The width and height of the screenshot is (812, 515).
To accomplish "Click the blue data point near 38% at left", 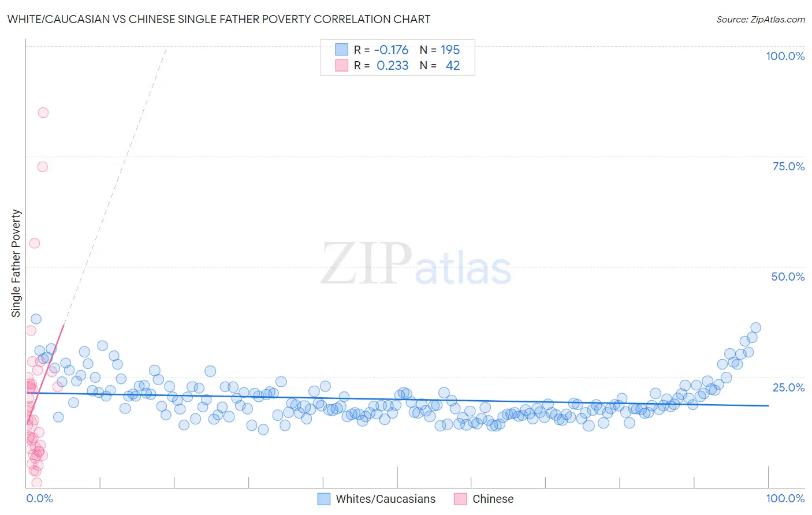I will point(36,319).
